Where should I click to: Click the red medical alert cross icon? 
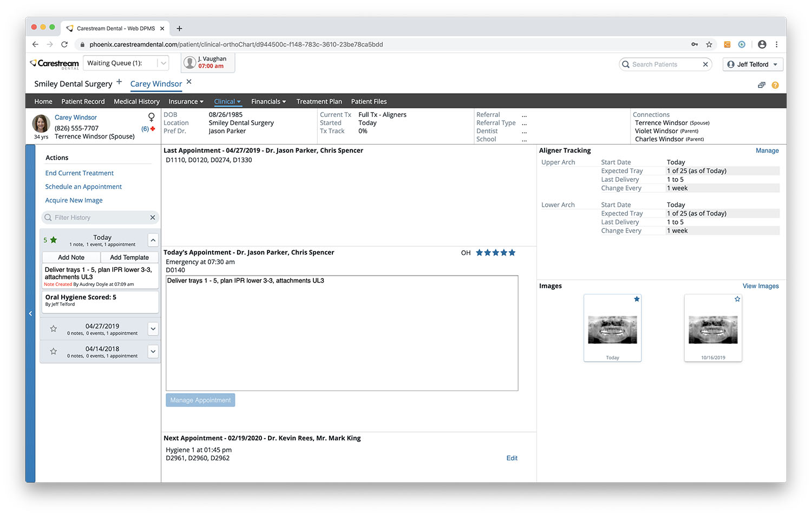click(x=153, y=129)
